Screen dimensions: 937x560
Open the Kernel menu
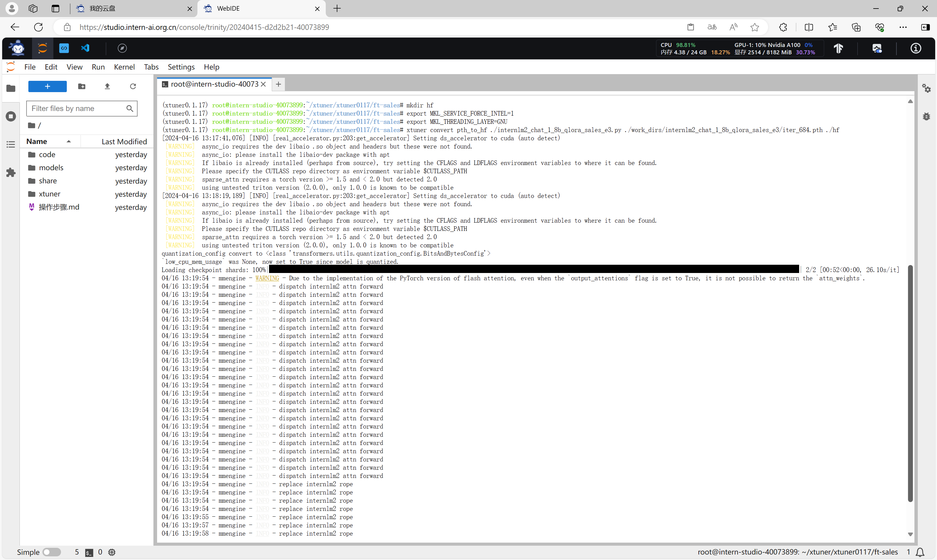tap(124, 67)
